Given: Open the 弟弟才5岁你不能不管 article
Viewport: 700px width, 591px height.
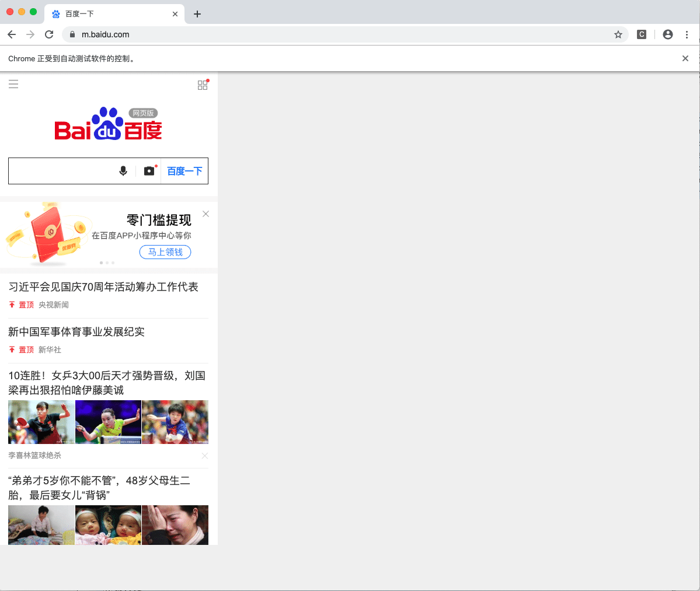Looking at the screenshot, I should (99, 488).
